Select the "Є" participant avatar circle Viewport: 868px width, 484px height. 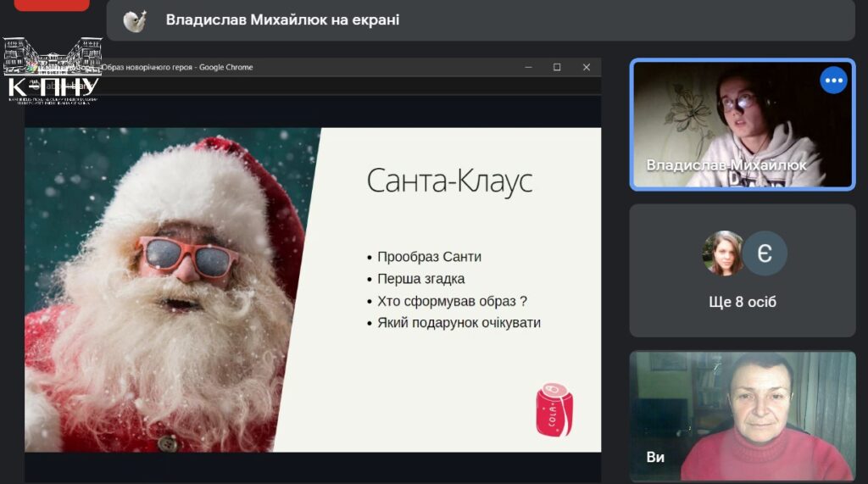tap(765, 253)
